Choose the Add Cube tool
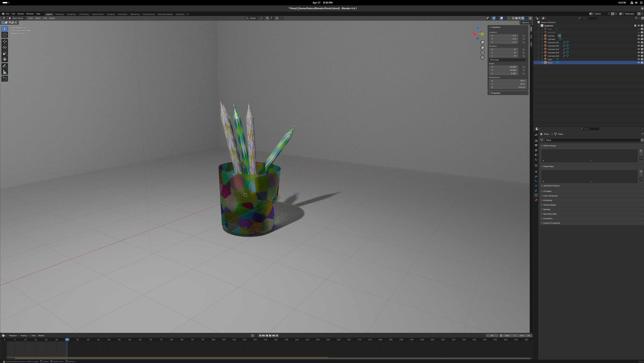The image size is (644, 363). tap(5, 79)
